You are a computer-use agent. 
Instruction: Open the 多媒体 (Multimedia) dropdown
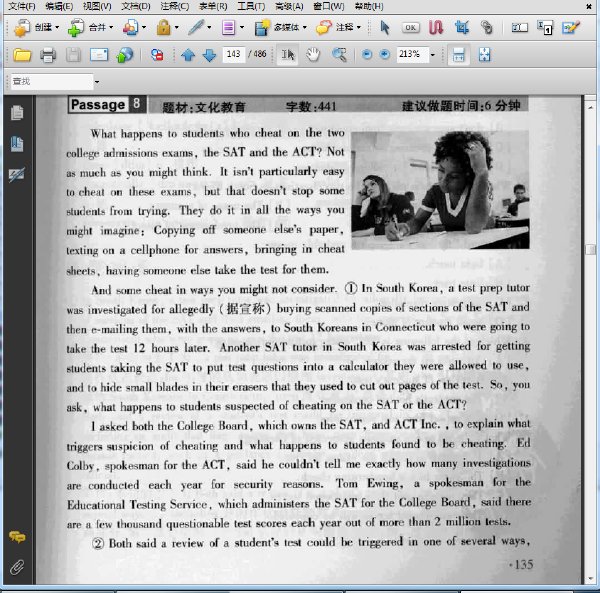click(x=305, y=28)
